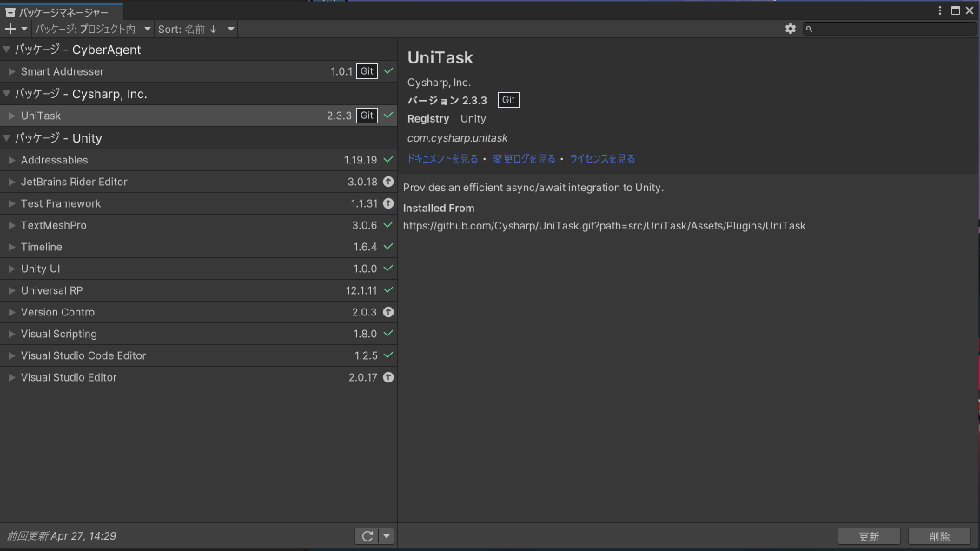
Task: Open the Sort: 名前 dropdown
Action: point(193,29)
